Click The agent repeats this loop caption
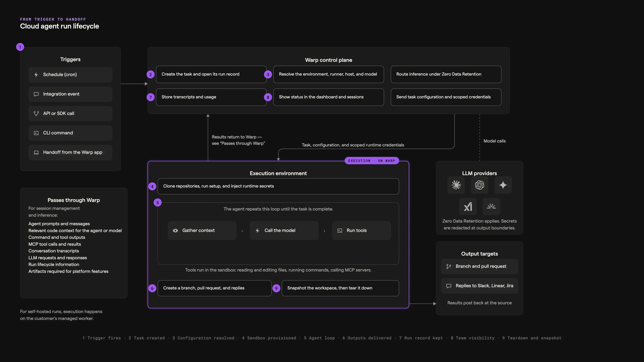 click(278, 209)
